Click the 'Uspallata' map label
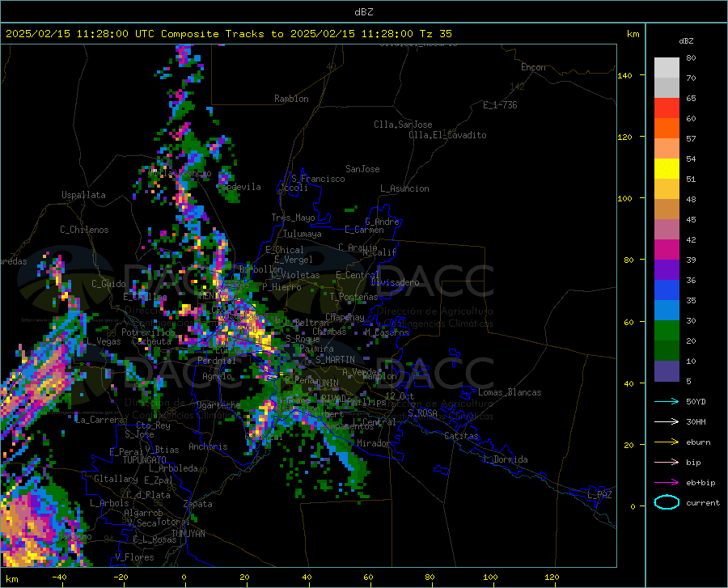Viewport: 728px width, 588px height. pyautogui.click(x=83, y=195)
